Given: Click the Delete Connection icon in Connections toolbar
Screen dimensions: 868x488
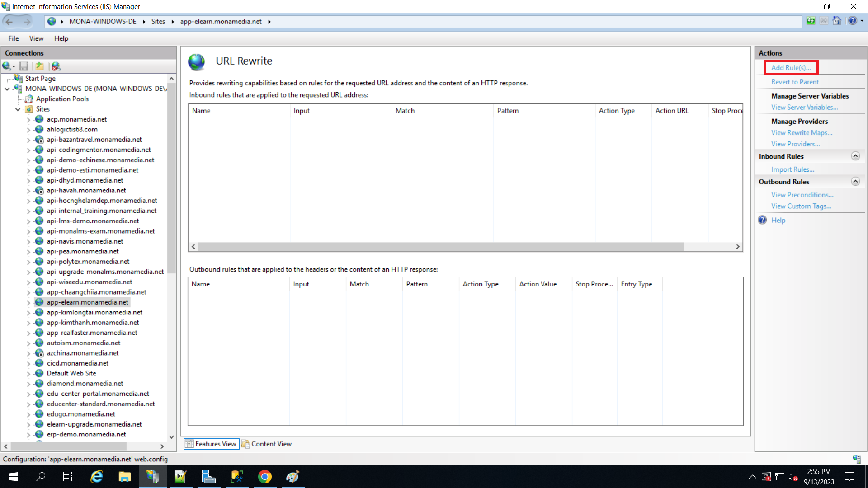Looking at the screenshot, I should (x=56, y=66).
